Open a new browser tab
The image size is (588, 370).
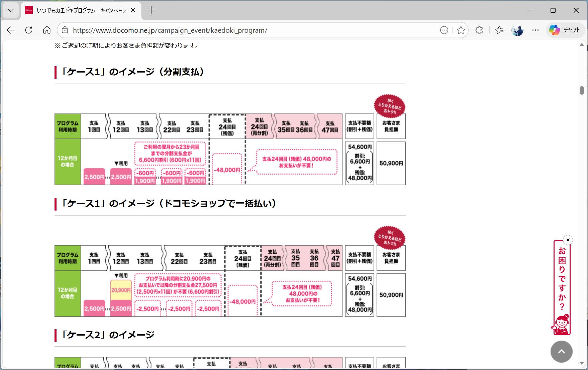(151, 10)
